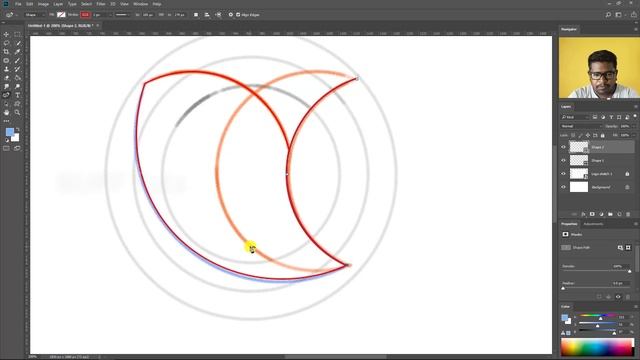The height and width of the screenshot is (360, 640).
Task: Select the Dodge tool
Action: click(17, 86)
